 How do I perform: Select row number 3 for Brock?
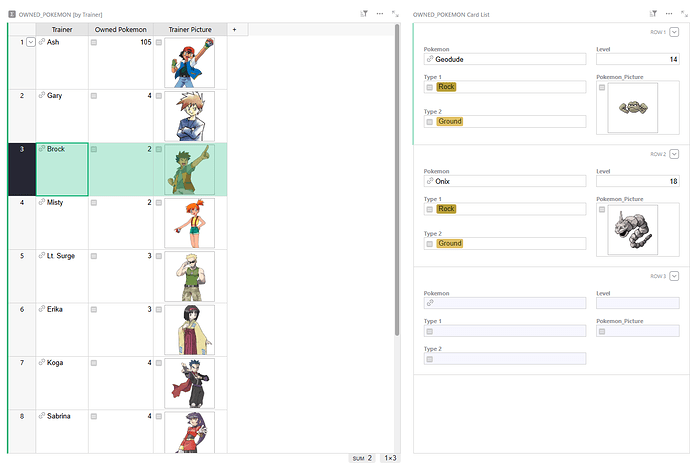pos(22,169)
